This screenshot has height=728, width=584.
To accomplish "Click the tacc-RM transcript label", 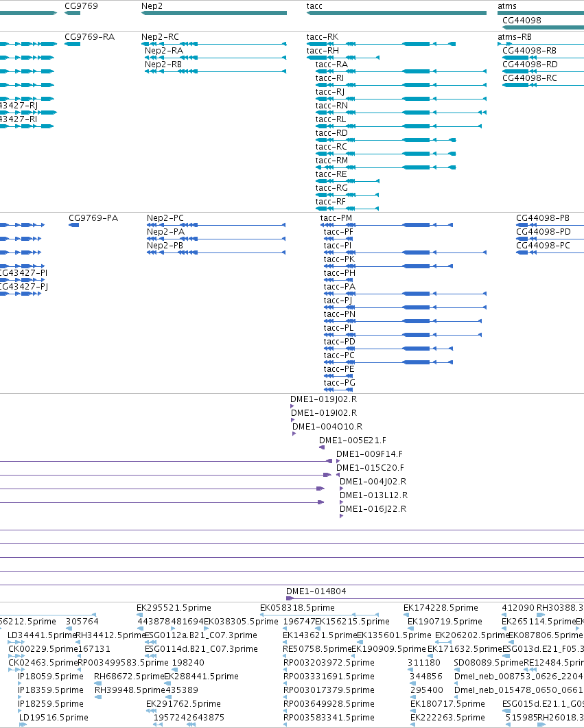I will point(332,160).
